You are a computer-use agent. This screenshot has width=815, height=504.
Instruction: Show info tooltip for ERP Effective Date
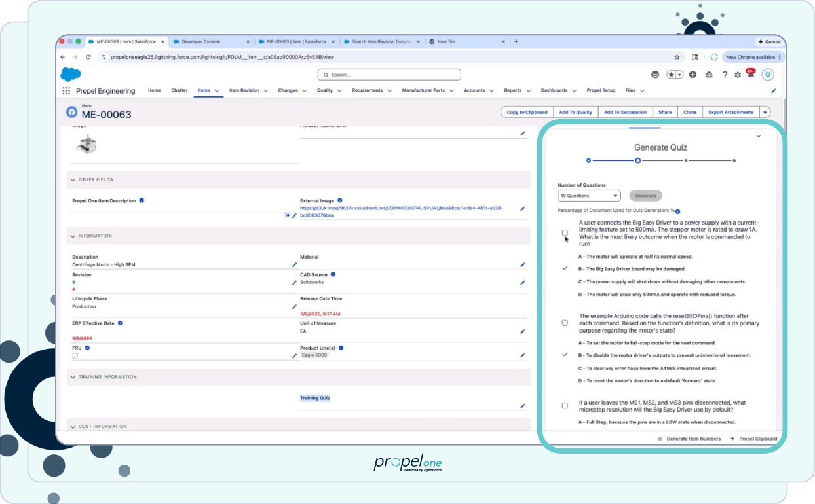tap(120, 323)
